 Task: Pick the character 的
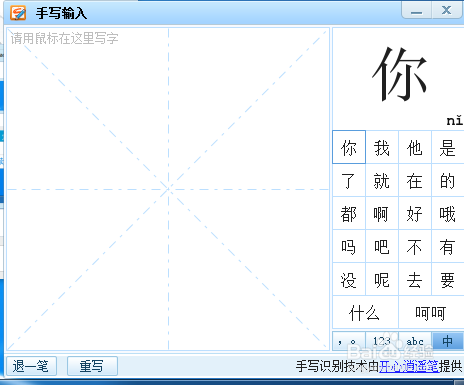448,180
